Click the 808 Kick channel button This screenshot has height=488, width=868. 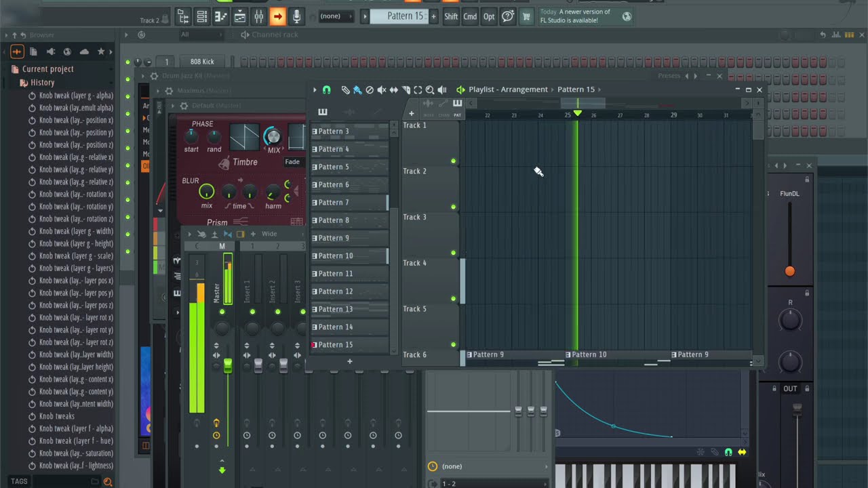pyautogui.click(x=202, y=62)
